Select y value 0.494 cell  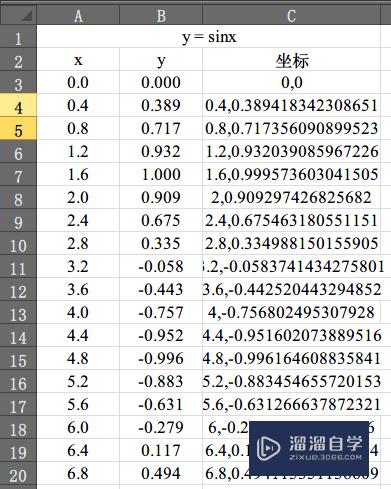[161, 473]
